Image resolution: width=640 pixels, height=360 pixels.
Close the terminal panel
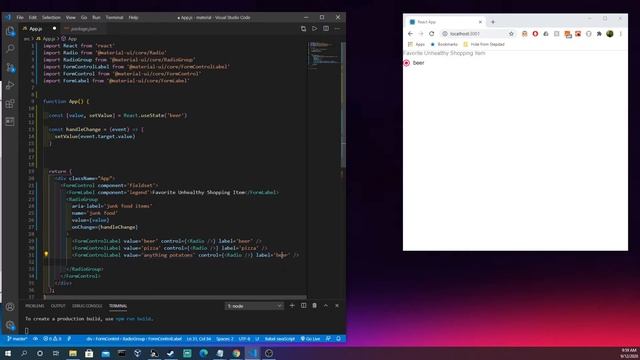click(x=337, y=305)
